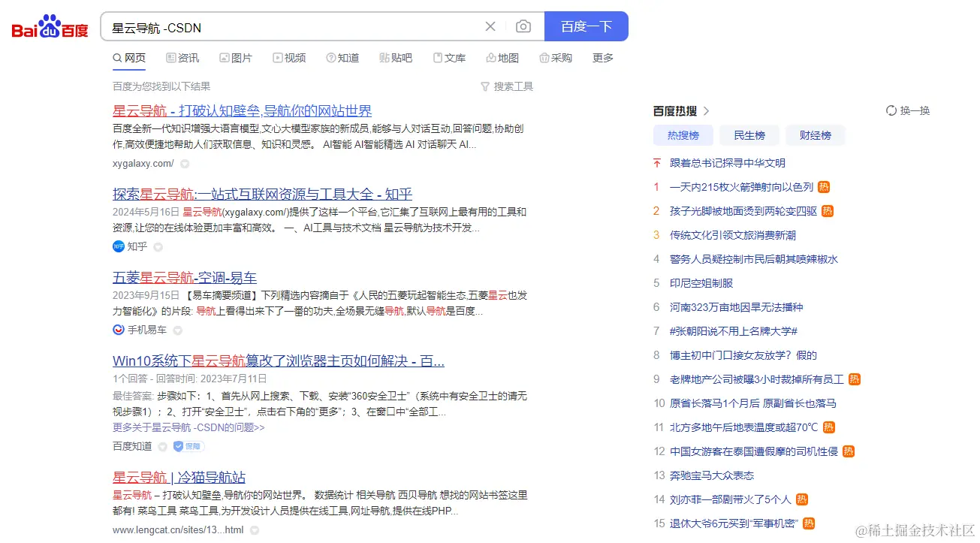Open 探索星云导航 知乎 result
Image resolution: width=980 pixels, height=543 pixels.
(x=262, y=195)
